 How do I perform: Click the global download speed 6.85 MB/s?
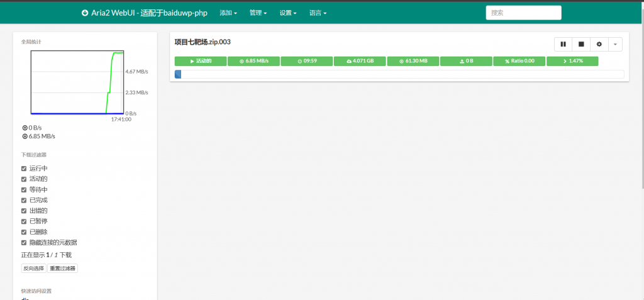pyautogui.click(x=38, y=136)
